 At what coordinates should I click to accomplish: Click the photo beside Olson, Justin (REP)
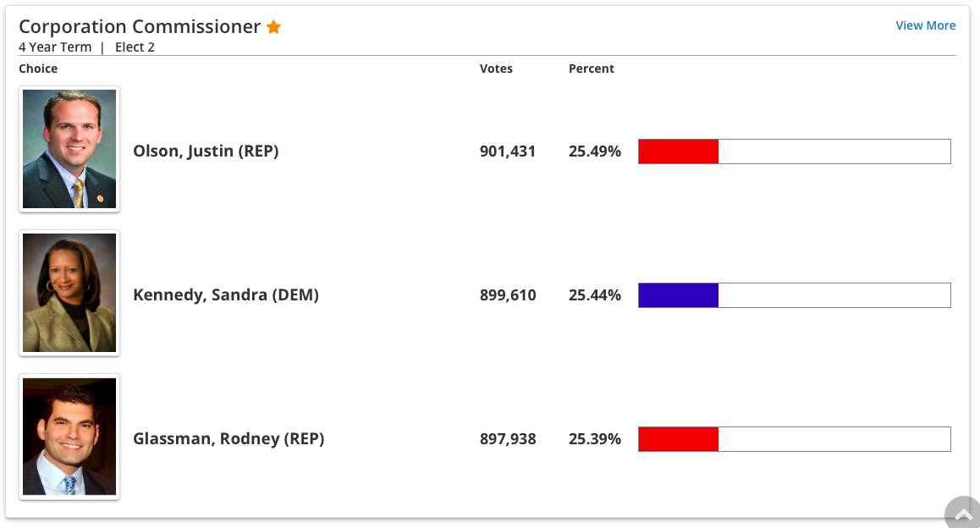(x=69, y=149)
